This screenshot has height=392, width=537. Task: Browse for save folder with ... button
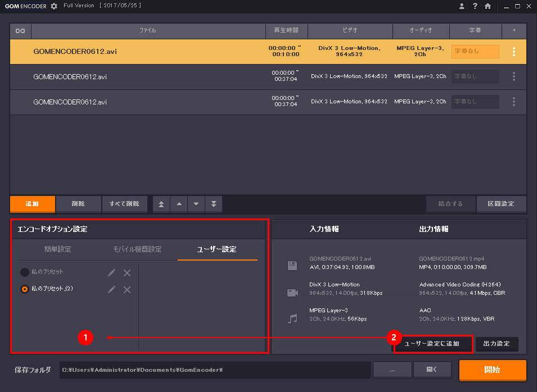(392, 370)
